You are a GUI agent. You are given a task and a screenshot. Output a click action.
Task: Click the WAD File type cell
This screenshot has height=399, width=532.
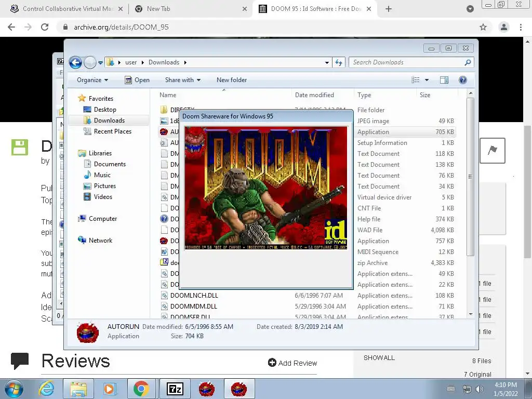click(x=370, y=230)
